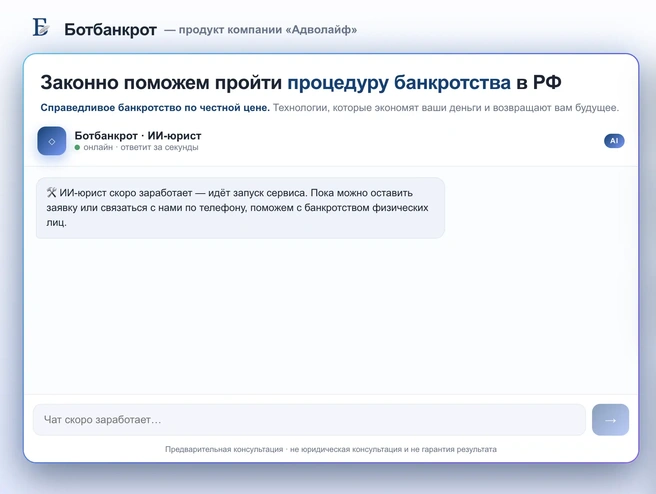The width and height of the screenshot is (656, 494).
Task: Click the «Адволайф» company product tagline
Action: point(261,30)
